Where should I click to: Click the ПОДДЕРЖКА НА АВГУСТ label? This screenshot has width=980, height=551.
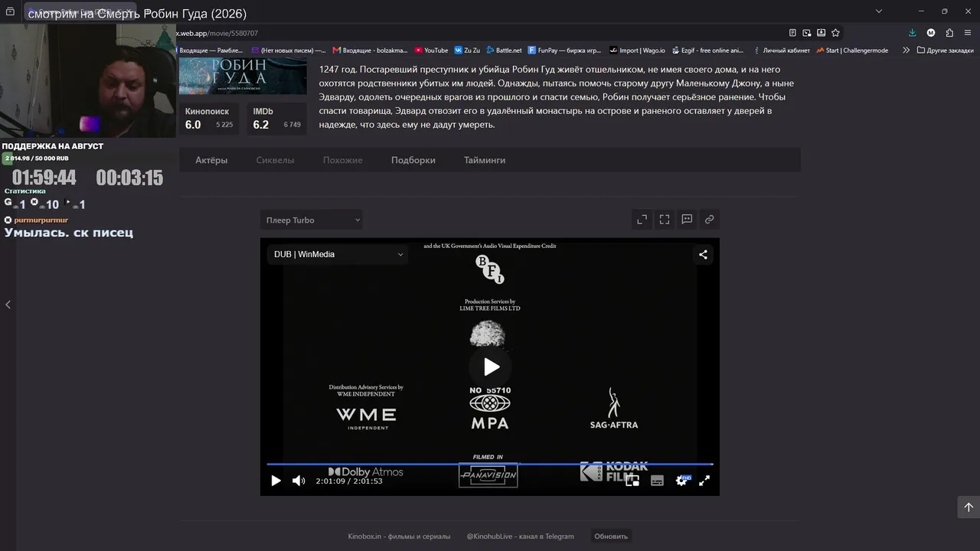53,146
